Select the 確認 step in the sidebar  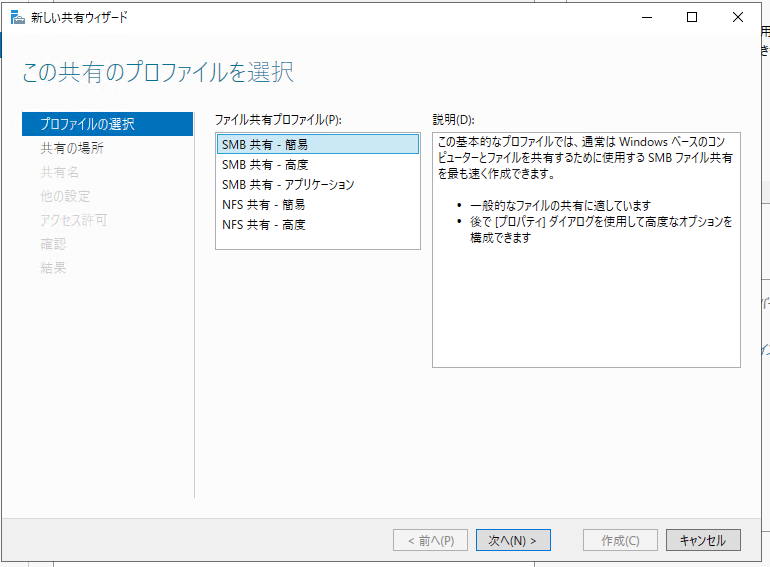pyautogui.click(x=53, y=244)
